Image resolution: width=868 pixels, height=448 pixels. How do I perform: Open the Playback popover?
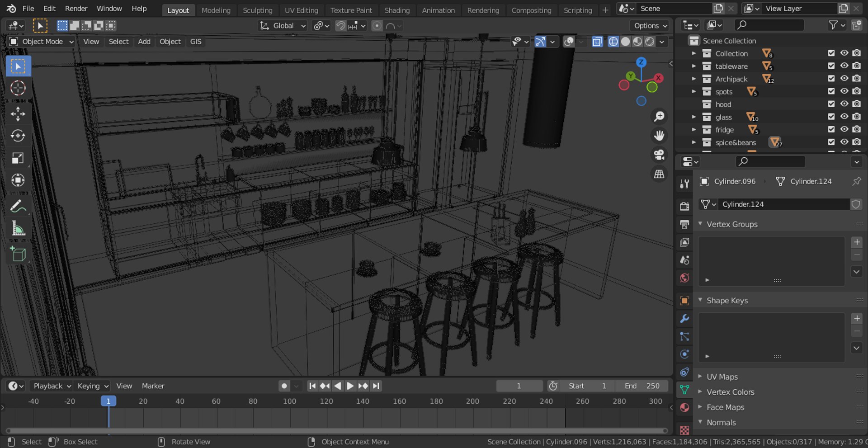52,386
